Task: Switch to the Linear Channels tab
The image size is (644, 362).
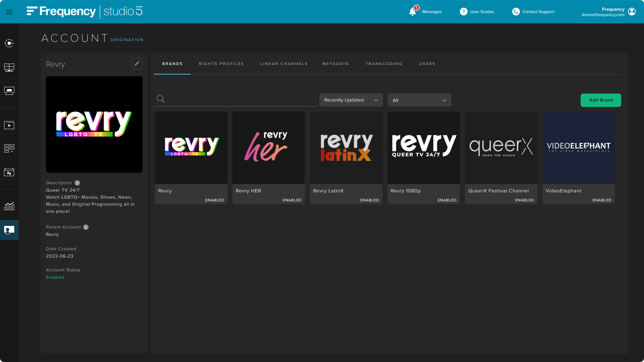Action: pyautogui.click(x=284, y=64)
